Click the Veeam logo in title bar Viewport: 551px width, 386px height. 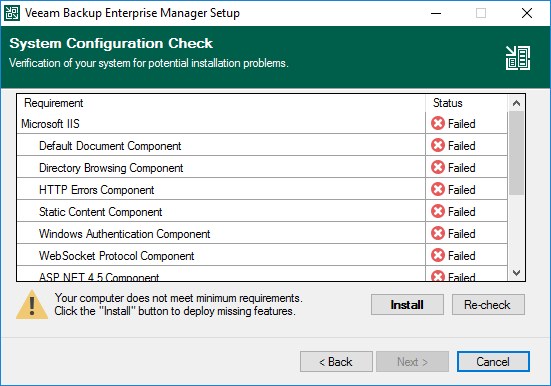[12, 13]
